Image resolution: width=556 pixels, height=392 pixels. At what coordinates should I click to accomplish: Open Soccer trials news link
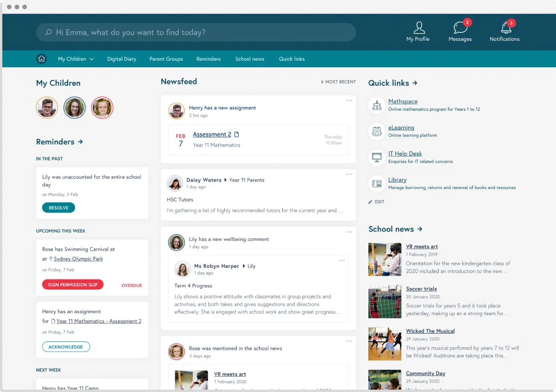[x=421, y=289]
